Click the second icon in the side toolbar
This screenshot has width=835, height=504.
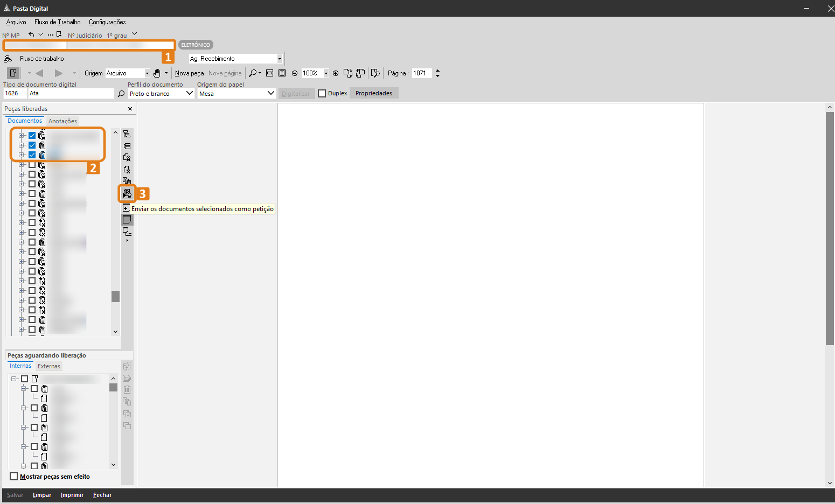pyautogui.click(x=127, y=146)
